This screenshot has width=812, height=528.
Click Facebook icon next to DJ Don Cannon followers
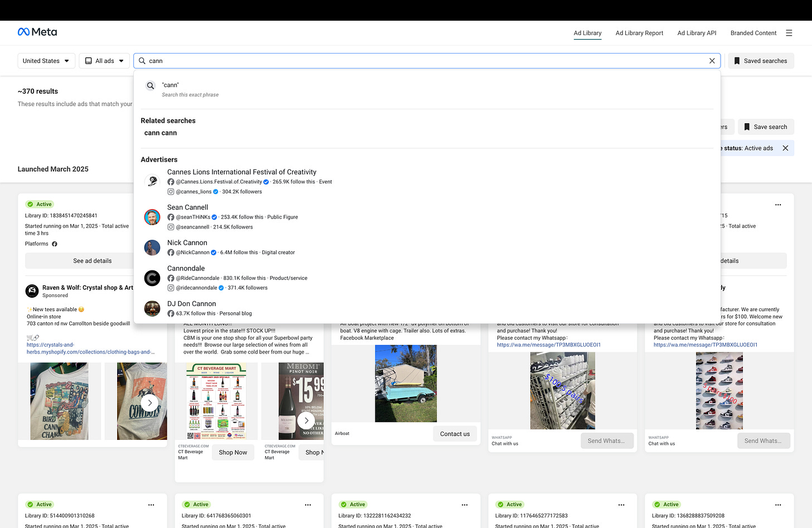coord(171,313)
